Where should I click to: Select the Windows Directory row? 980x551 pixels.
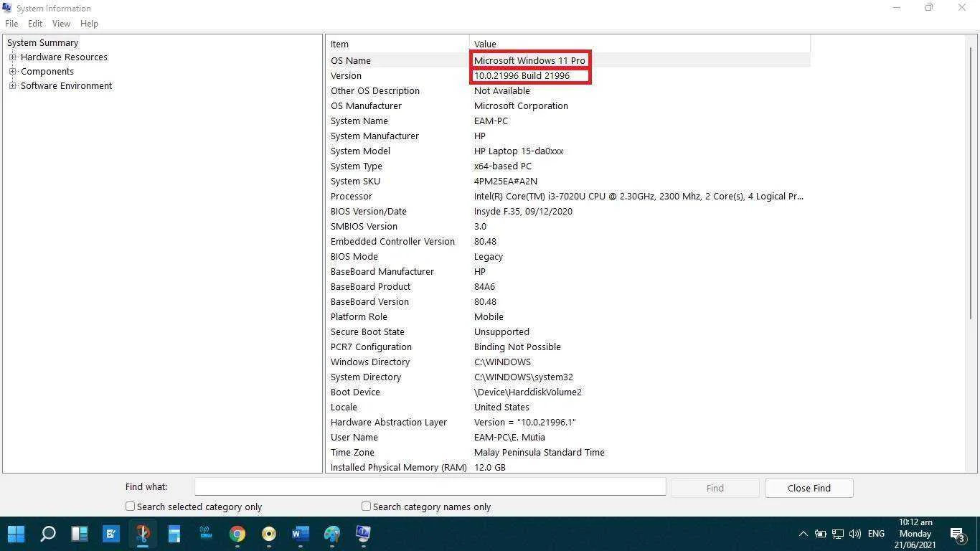point(568,362)
